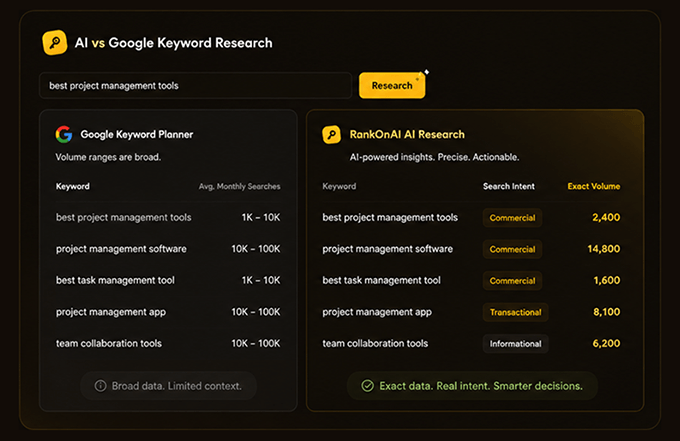
Task: Click the Commercial tag for project management software
Action: pyautogui.click(x=512, y=249)
